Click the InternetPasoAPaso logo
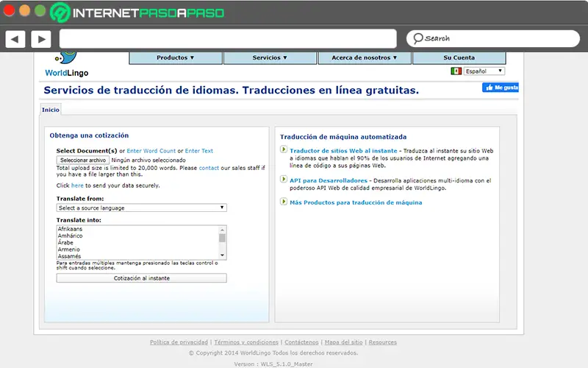 pos(137,13)
